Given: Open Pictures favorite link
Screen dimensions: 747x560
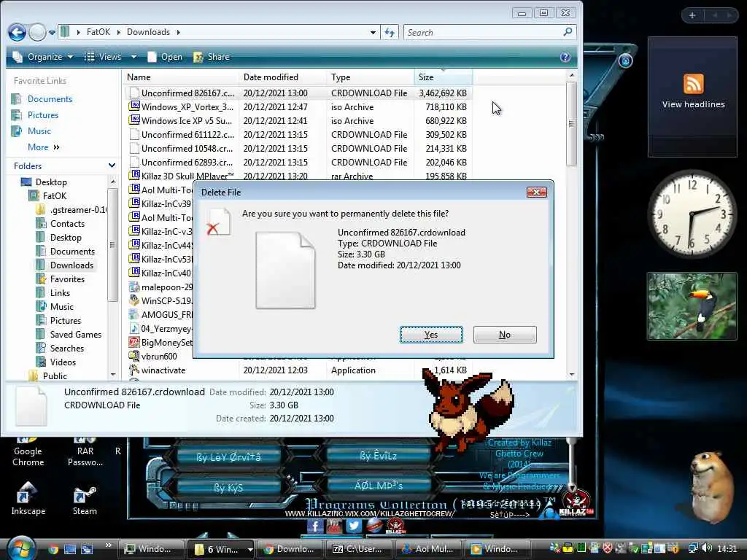Looking at the screenshot, I should click(43, 114).
